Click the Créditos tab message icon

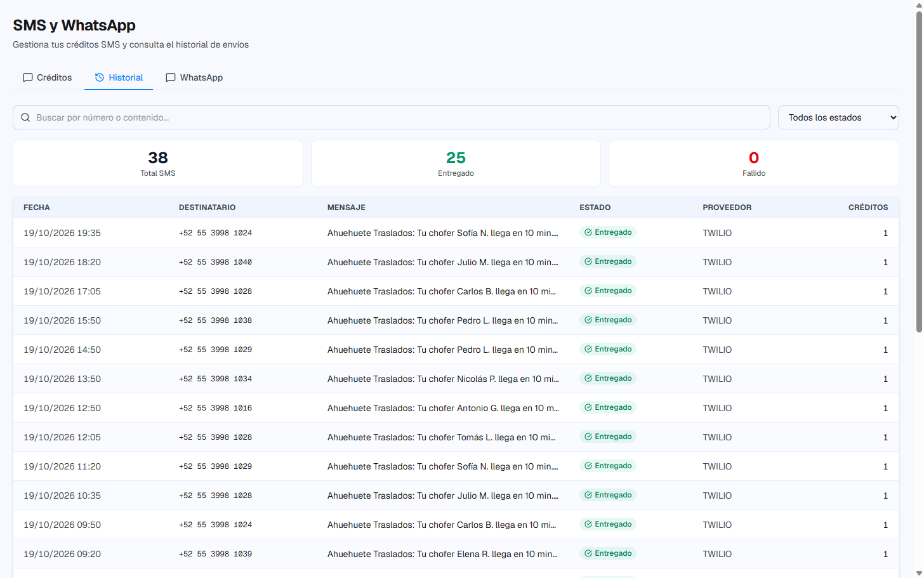(x=28, y=77)
